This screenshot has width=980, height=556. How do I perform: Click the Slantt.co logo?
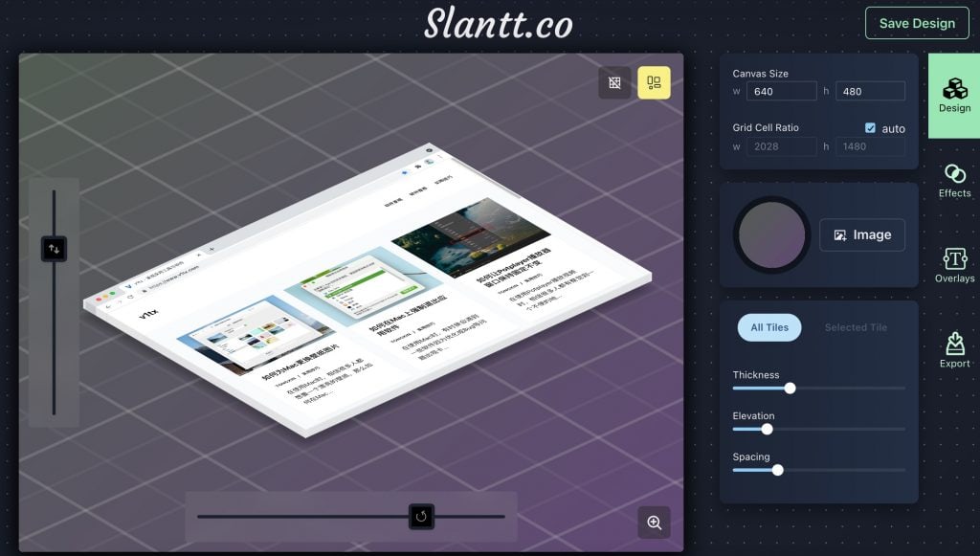click(498, 24)
